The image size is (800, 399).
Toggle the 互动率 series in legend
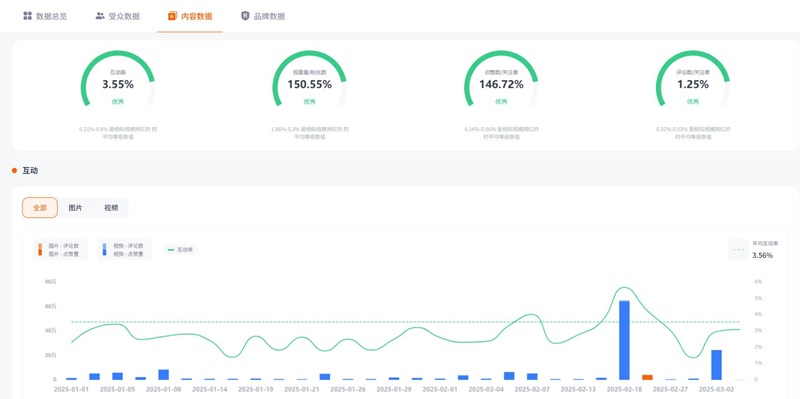click(180, 250)
